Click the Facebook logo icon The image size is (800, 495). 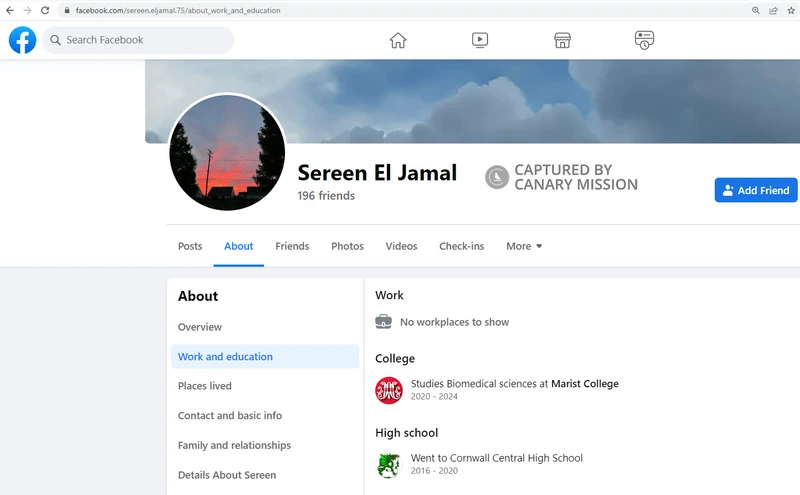pyautogui.click(x=22, y=40)
